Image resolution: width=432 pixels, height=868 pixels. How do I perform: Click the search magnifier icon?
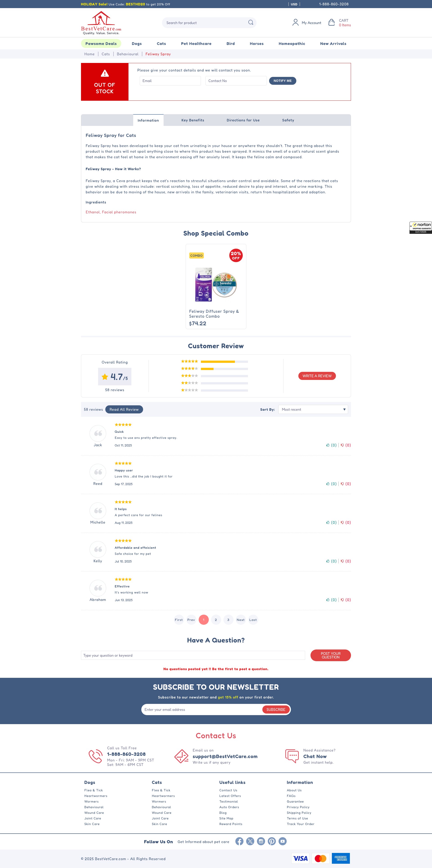[x=251, y=22]
